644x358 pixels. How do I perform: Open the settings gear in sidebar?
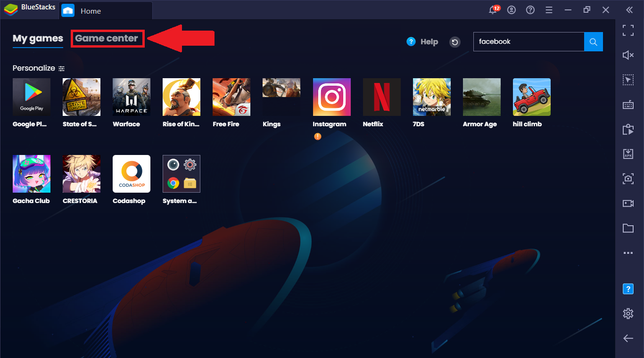628,313
